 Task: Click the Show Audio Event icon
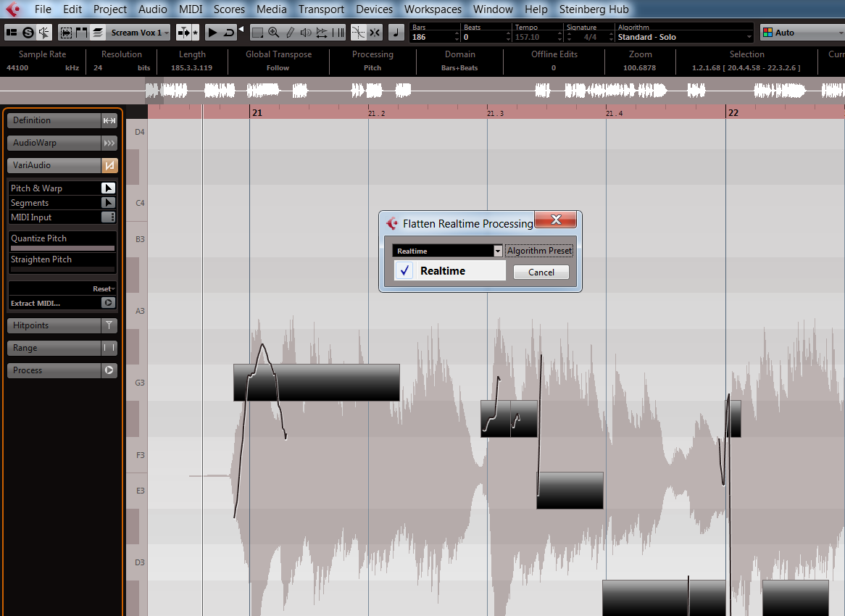click(x=66, y=33)
